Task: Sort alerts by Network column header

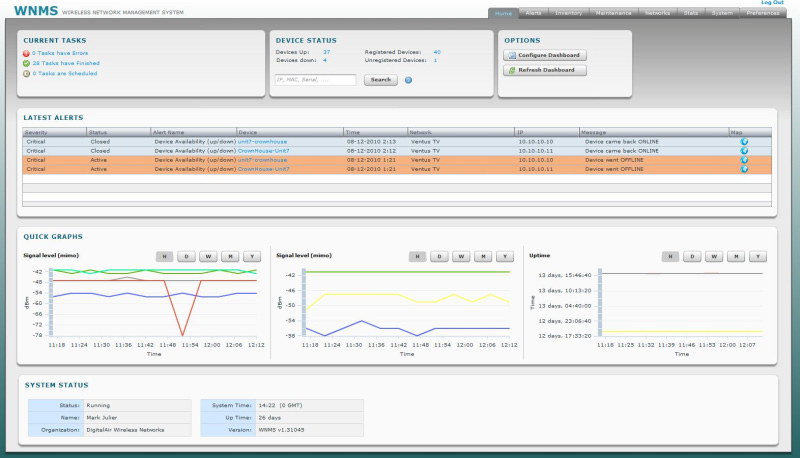Action: pos(421,132)
